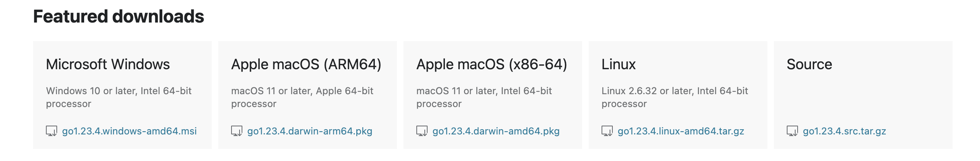Click download icon beside windows-amd64.msi
This screenshot has height=161, width=980.
(52, 131)
